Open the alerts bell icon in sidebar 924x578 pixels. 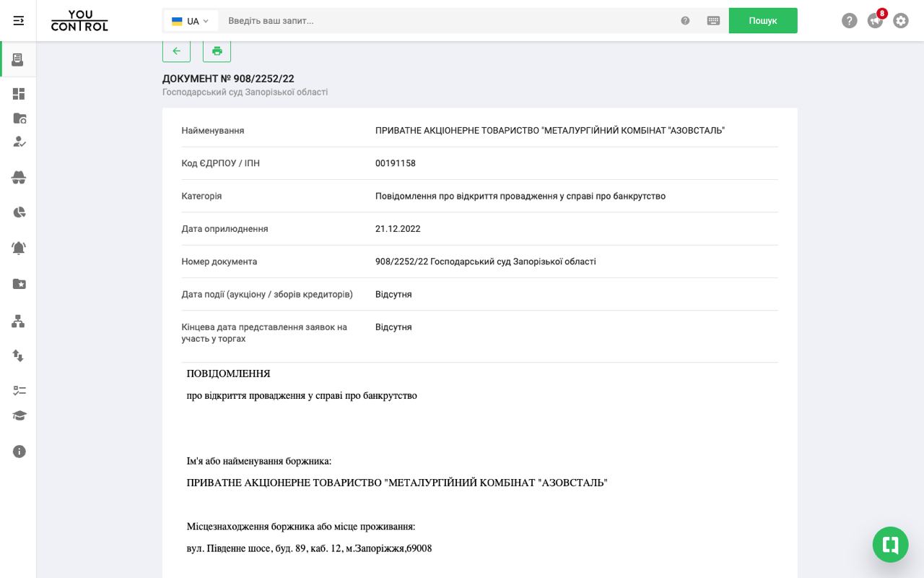pyautogui.click(x=19, y=248)
